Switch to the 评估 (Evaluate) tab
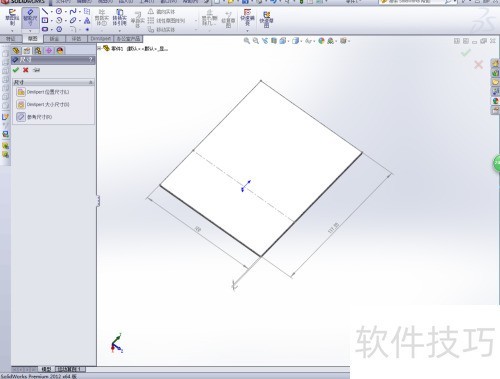 pos(76,39)
